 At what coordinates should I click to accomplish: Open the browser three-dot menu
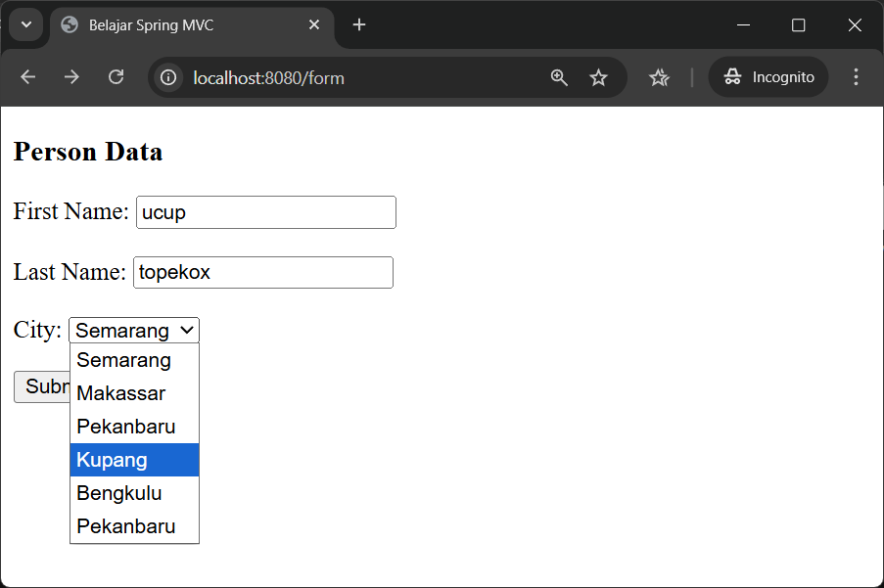pyautogui.click(x=856, y=76)
